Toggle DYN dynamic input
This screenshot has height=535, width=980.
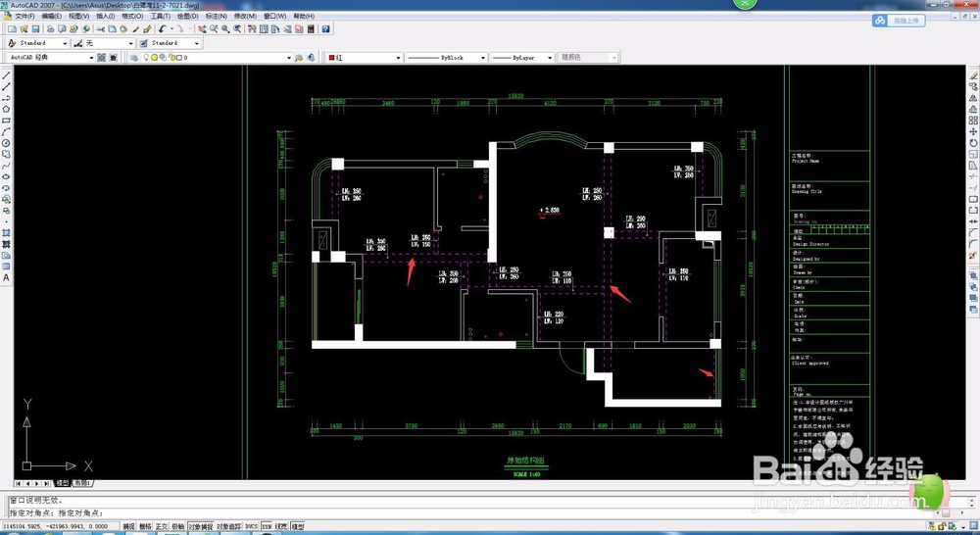pos(267,527)
